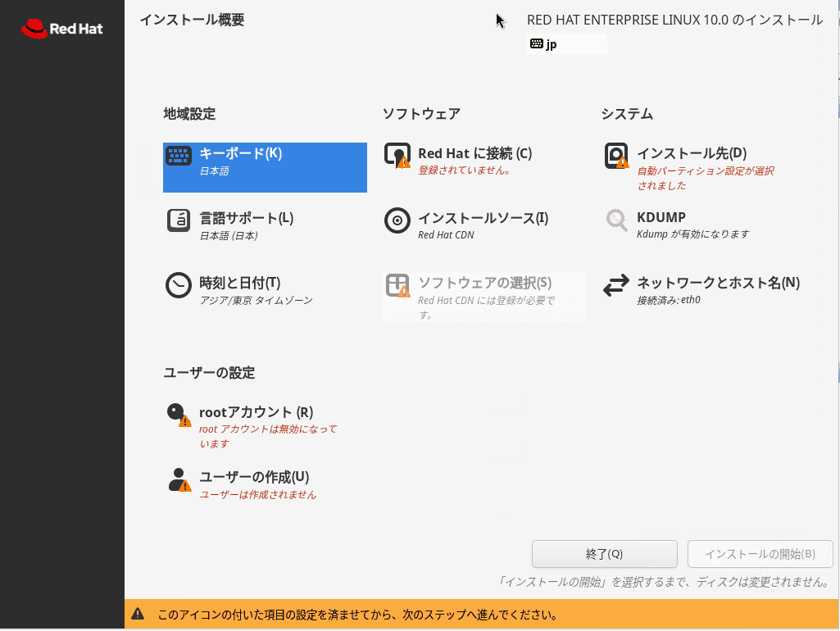
Task: Open インストールソース(I) label
Action: click(x=484, y=218)
